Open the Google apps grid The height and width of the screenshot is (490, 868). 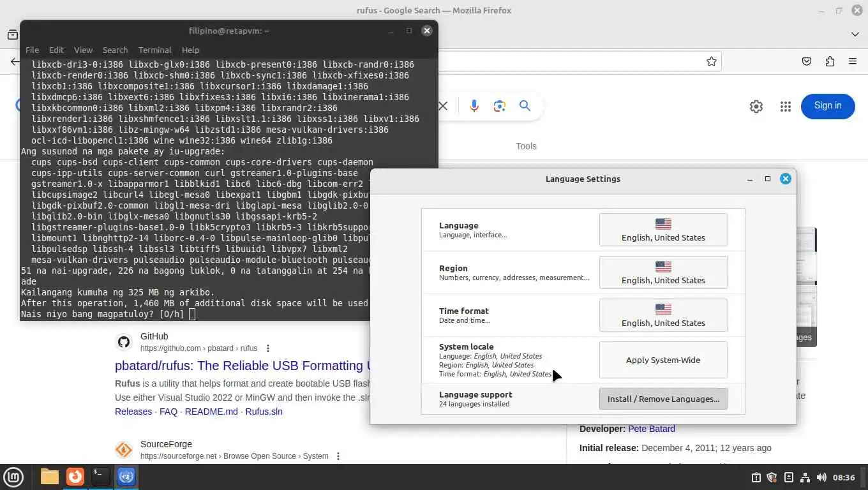pyautogui.click(x=786, y=107)
